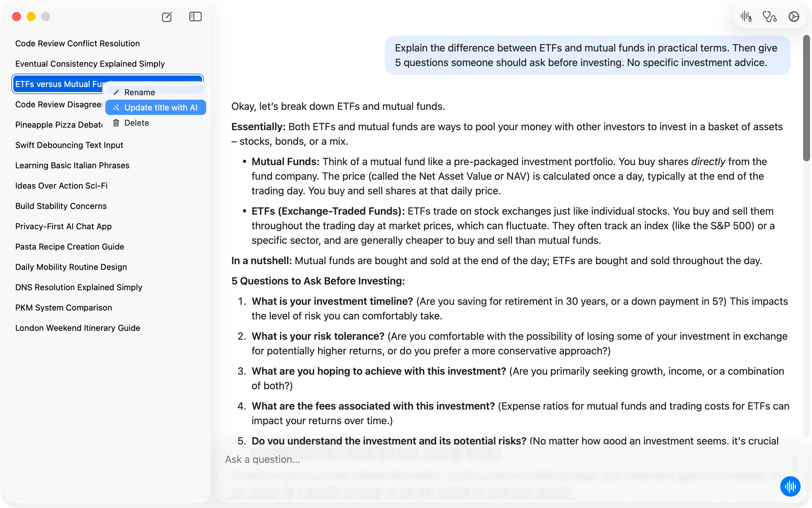Click the opening line 'Okay, let's break down ETFs'

[x=338, y=106]
